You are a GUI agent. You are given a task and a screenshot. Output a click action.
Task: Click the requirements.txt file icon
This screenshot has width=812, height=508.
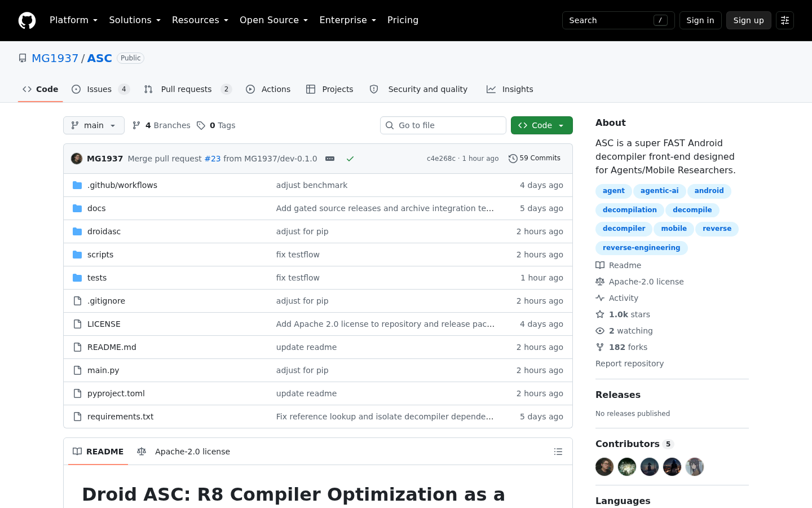coord(77,417)
